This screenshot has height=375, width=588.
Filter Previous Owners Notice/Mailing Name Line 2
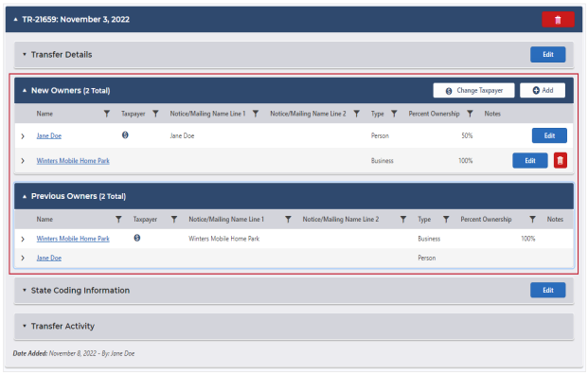point(403,219)
